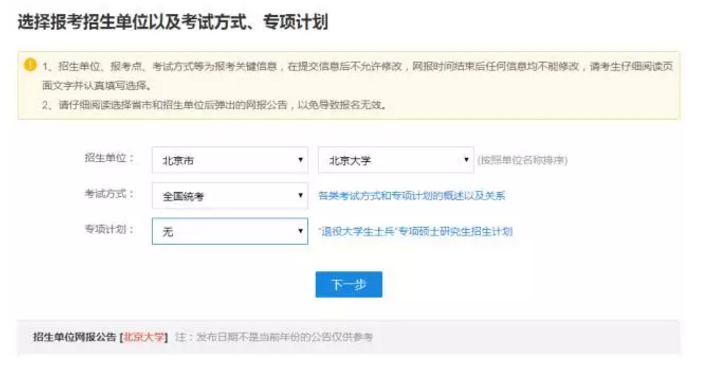Viewport: 712px width, 365px height.
Task: Open the 北京大学 institution dropdown
Action: (x=396, y=160)
